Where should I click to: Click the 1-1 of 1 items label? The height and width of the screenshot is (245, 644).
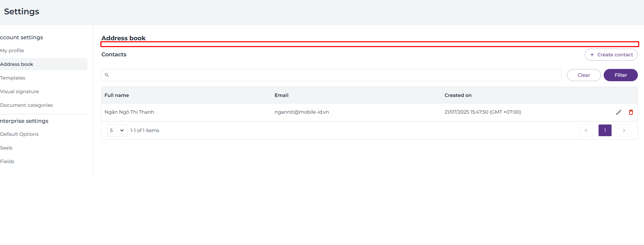point(145,130)
